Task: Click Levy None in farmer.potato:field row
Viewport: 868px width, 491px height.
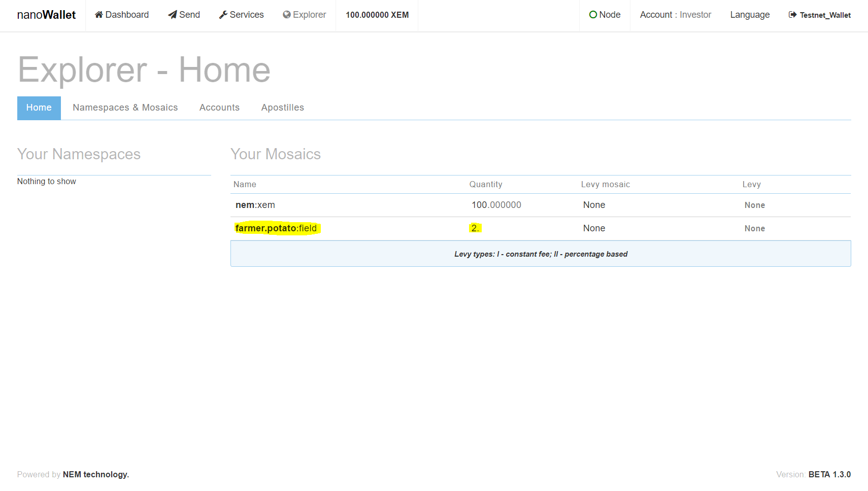Action: pos(755,229)
